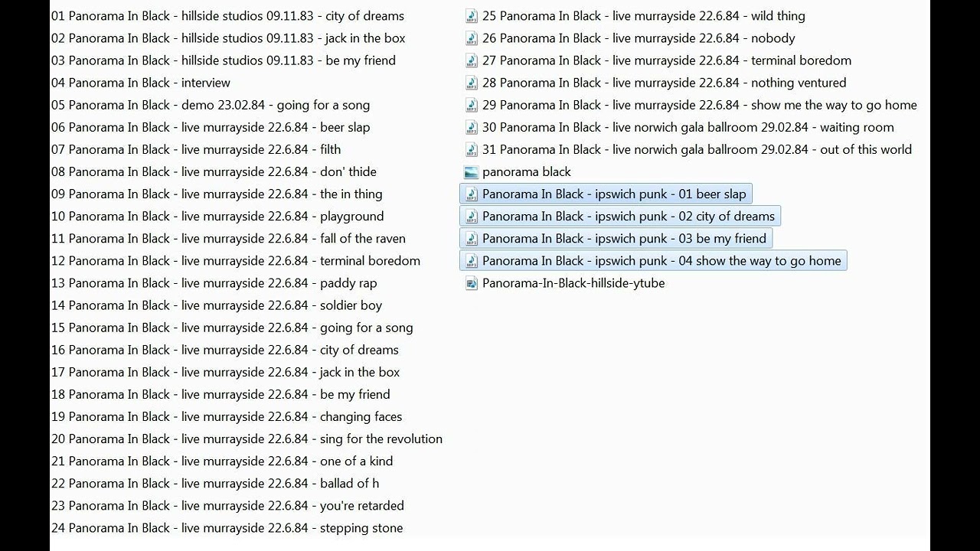Click the image icon for panorama black
Viewport: 980px width, 551px height.
click(x=472, y=172)
